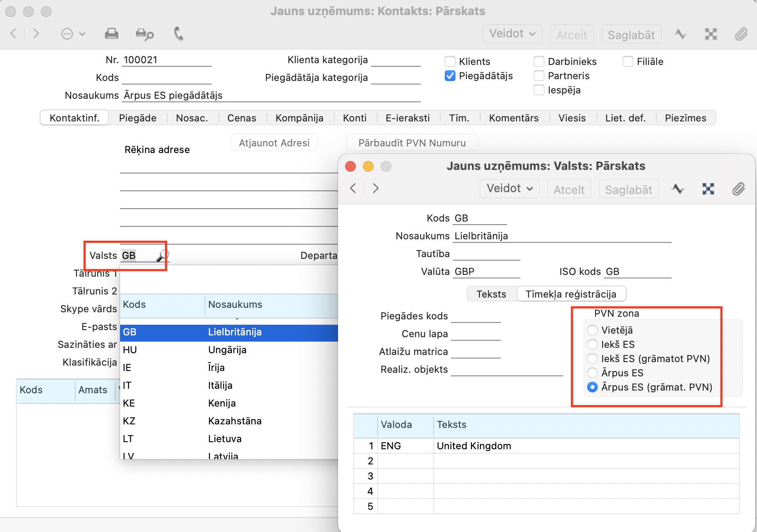
Task: Select the Iekš ES radio button
Action: tap(592, 344)
